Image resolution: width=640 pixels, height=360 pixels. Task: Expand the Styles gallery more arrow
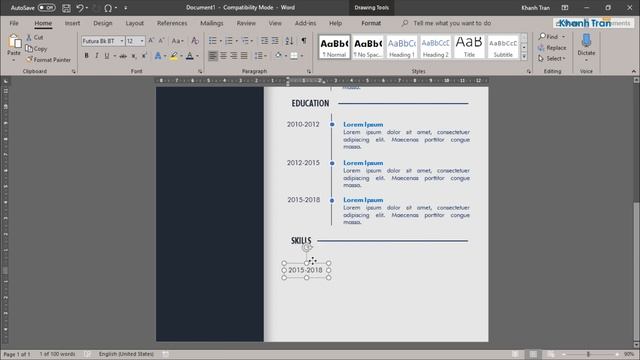click(524, 56)
